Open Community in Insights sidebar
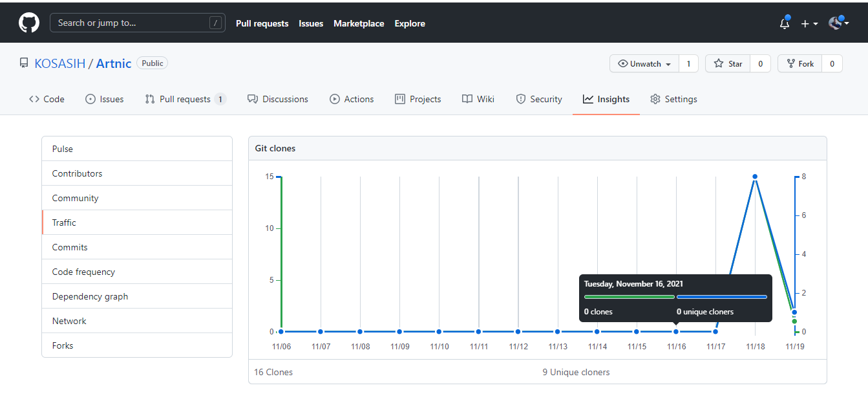The height and width of the screenshot is (403, 868). coord(137,198)
